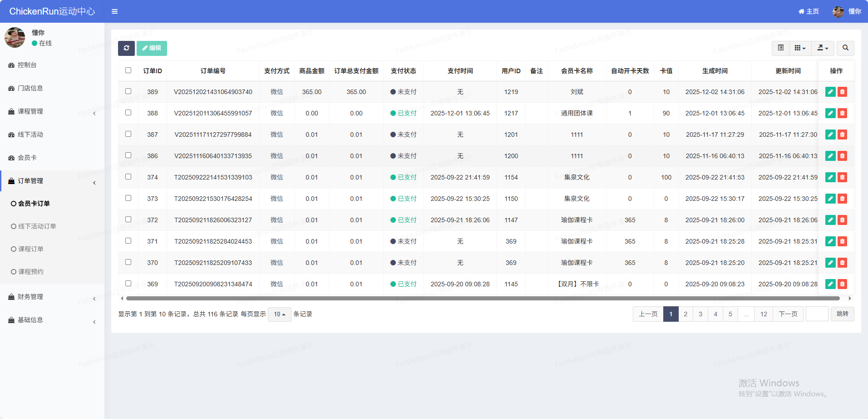Toggle the sidebar hamburger menu icon
The image size is (868, 419).
(x=115, y=11)
